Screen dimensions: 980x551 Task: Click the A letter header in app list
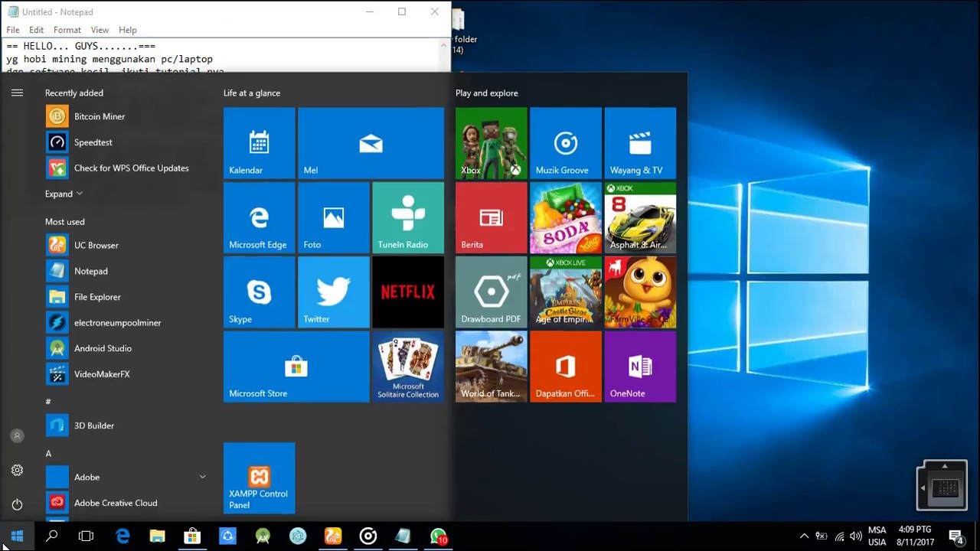tap(48, 453)
